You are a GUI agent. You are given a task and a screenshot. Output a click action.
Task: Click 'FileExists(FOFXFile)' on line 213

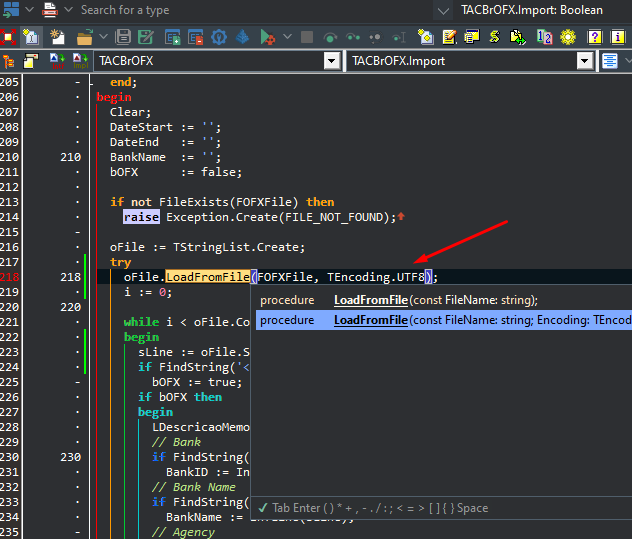click(229, 202)
